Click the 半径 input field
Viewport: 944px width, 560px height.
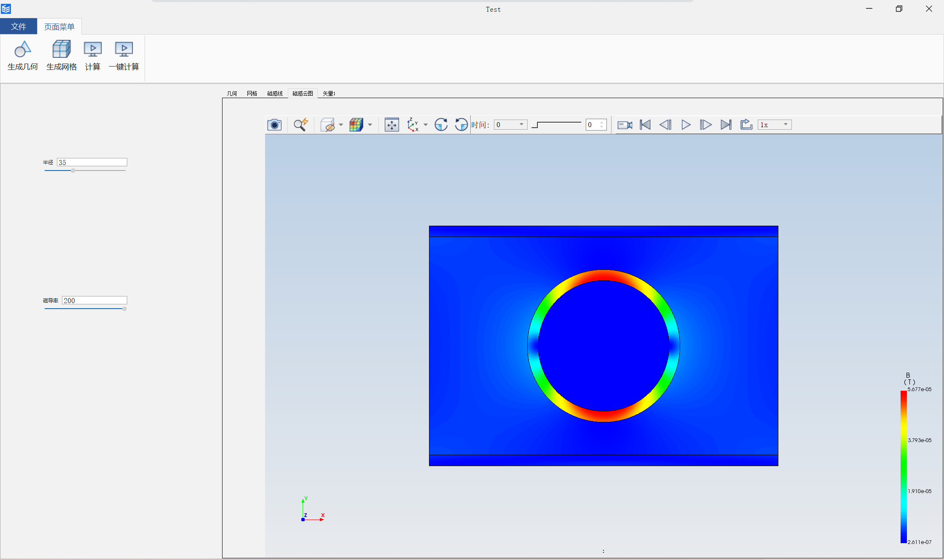pyautogui.click(x=92, y=163)
